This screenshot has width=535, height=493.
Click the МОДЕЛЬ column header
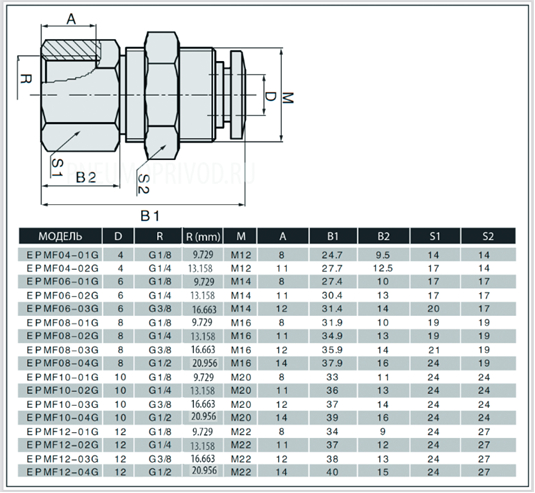point(60,236)
